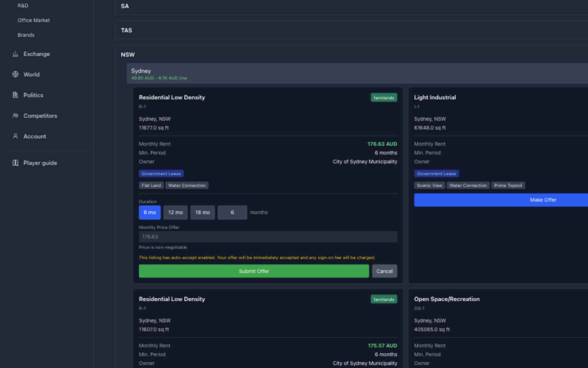
Task: Open Account settings
Action: click(x=35, y=136)
